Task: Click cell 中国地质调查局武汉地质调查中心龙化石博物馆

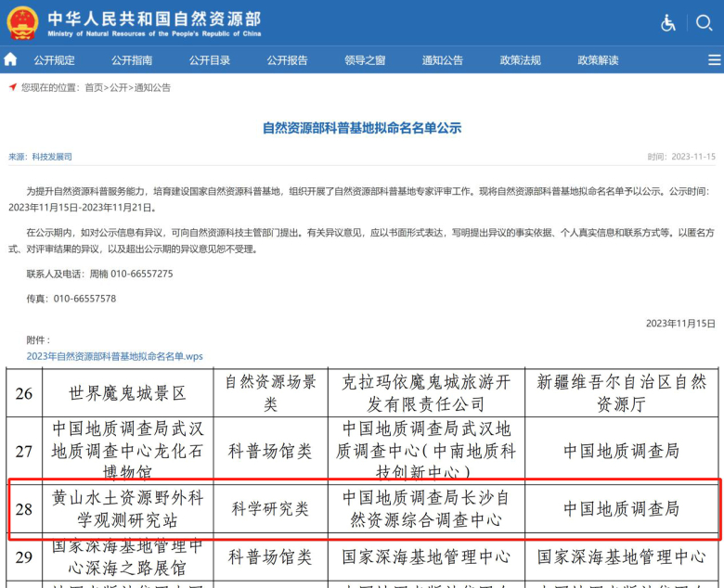Action: (127, 450)
